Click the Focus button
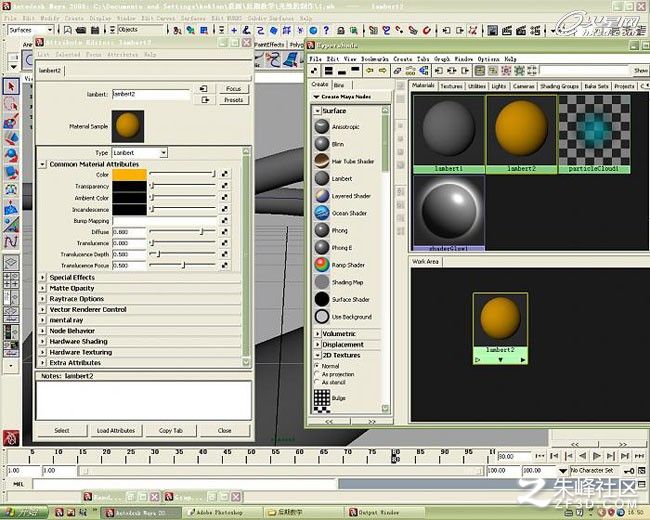Screen dimensions: 650x520 click(x=233, y=88)
